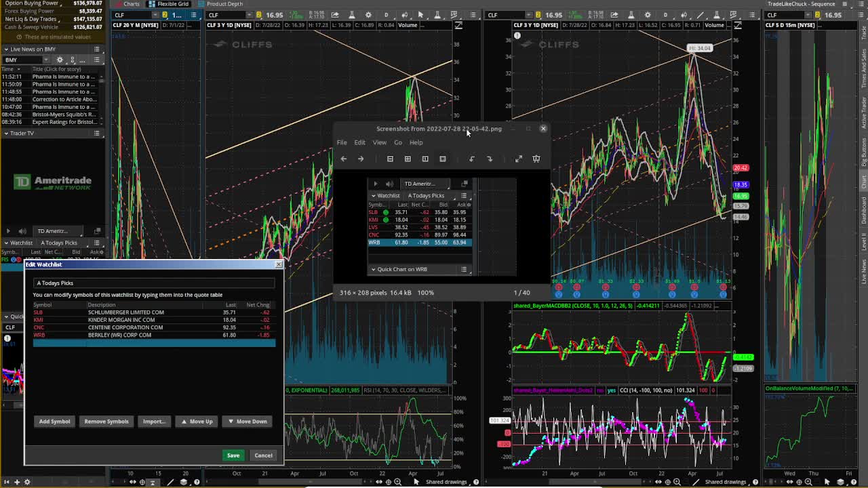This screenshot has height=488, width=868.
Task: Switch to Flexible Grid tab
Action: 168,4
